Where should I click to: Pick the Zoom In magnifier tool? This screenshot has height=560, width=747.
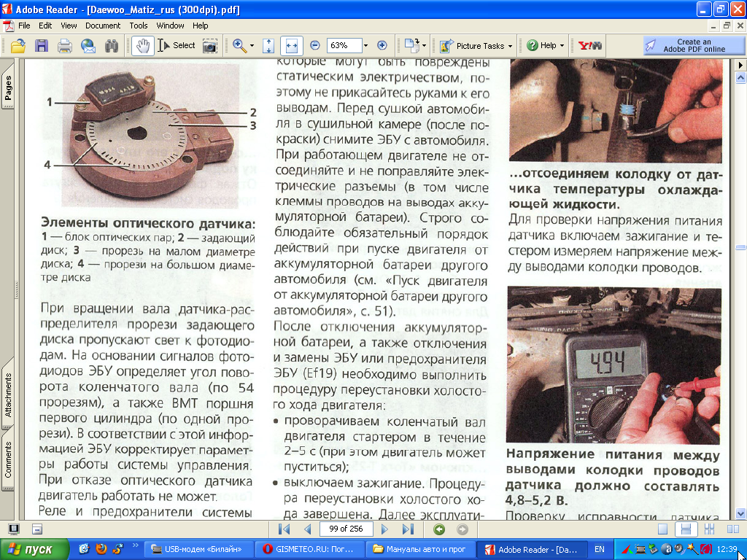(239, 46)
